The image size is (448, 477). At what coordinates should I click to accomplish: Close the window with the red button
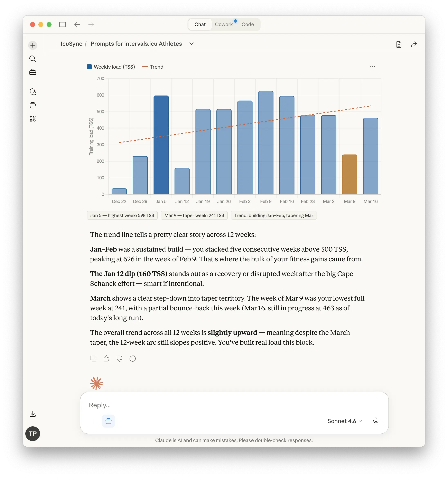[33, 25]
